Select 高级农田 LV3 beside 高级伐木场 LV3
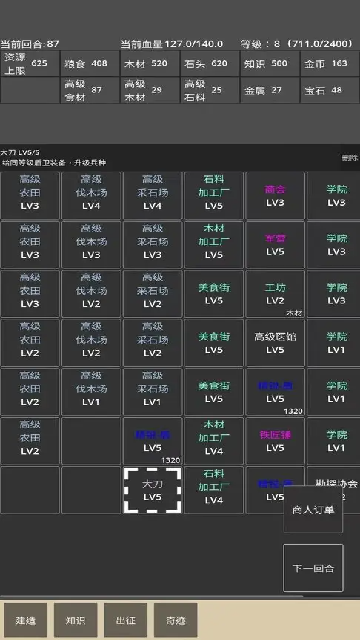Image resolution: width=360 pixels, height=640 pixels. tap(30, 244)
